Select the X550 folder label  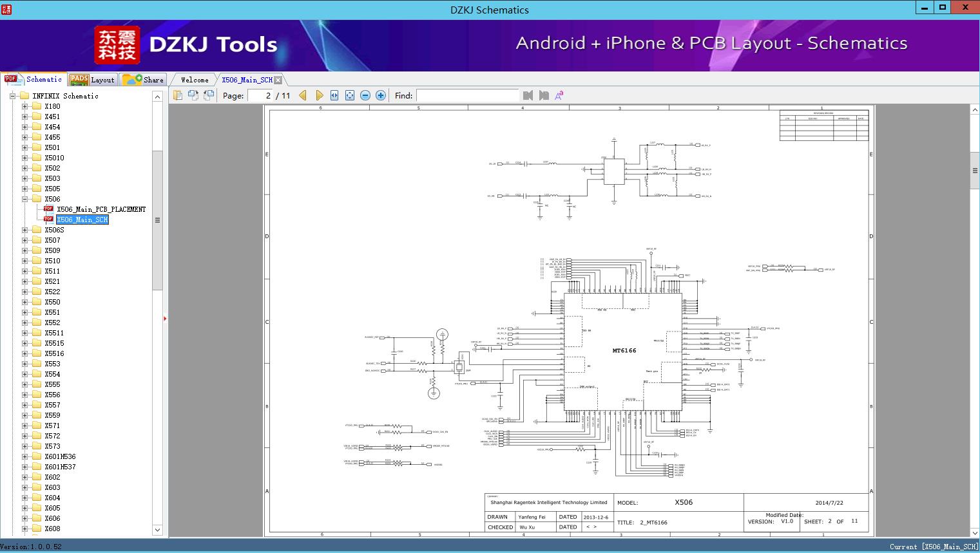tap(52, 302)
